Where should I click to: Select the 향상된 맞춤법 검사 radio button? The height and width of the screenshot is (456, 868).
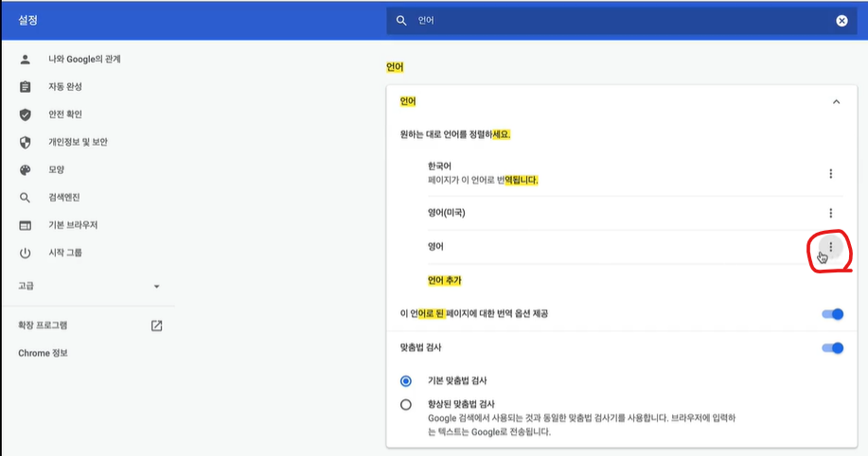click(x=406, y=405)
